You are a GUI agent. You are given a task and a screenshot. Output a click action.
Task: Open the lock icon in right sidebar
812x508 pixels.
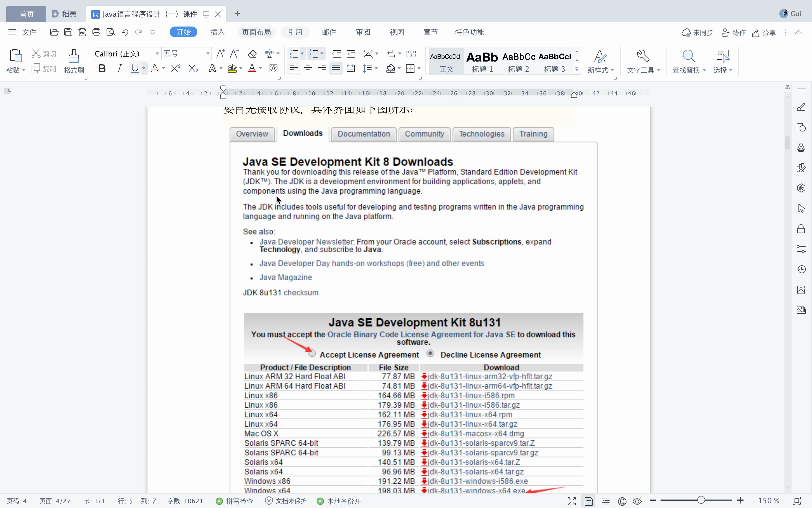coord(801,229)
